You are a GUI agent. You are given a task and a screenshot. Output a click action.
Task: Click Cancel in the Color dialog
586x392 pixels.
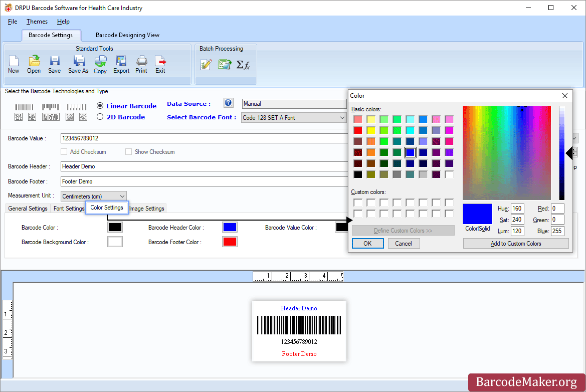pyautogui.click(x=404, y=243)
